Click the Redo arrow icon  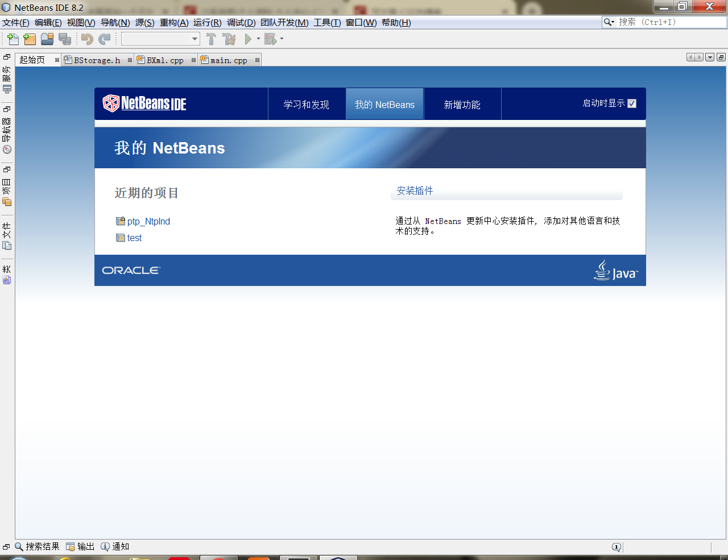(x=105, y=39)
